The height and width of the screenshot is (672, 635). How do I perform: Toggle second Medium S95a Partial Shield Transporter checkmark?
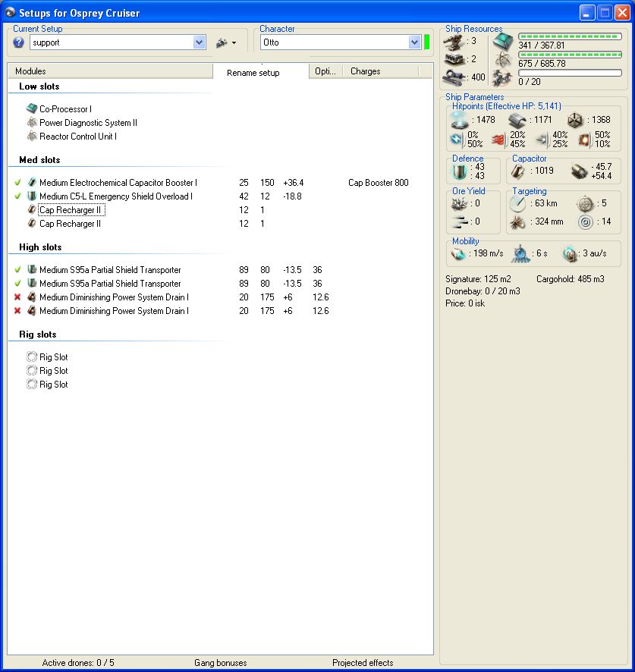(x=17, y=283)
